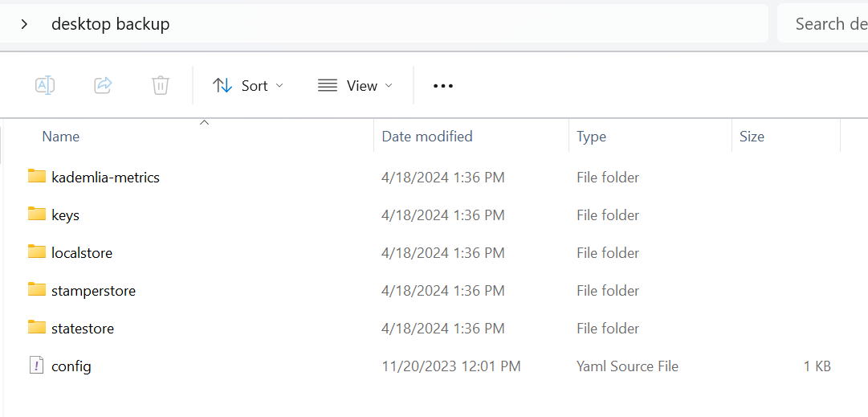This screenshot has width=868, height=417.
Task: Click the Size column header
Action: click(752, 137)
